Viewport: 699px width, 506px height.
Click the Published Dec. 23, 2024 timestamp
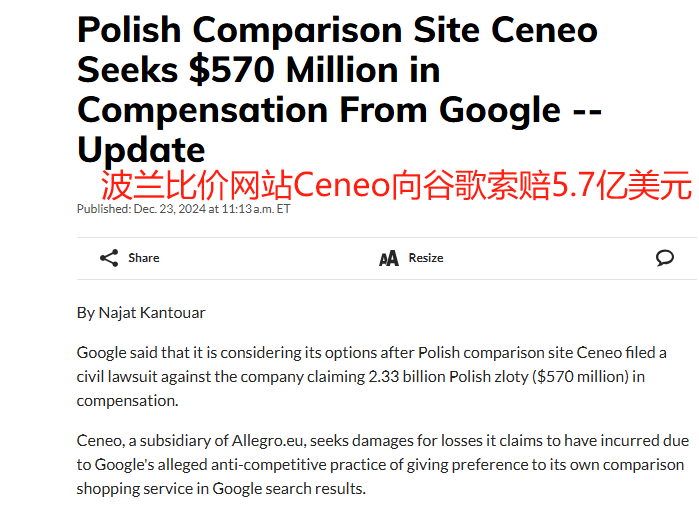pos(183,209)
